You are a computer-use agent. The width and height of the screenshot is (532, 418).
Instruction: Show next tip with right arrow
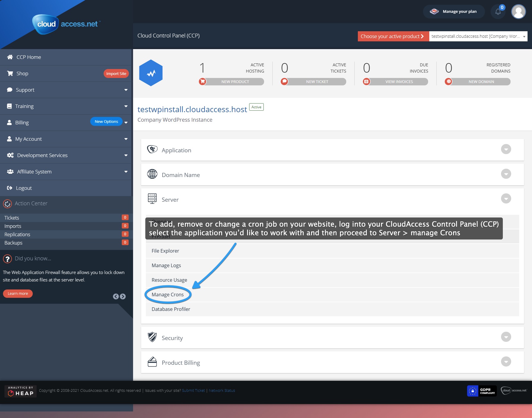(123, 296)
